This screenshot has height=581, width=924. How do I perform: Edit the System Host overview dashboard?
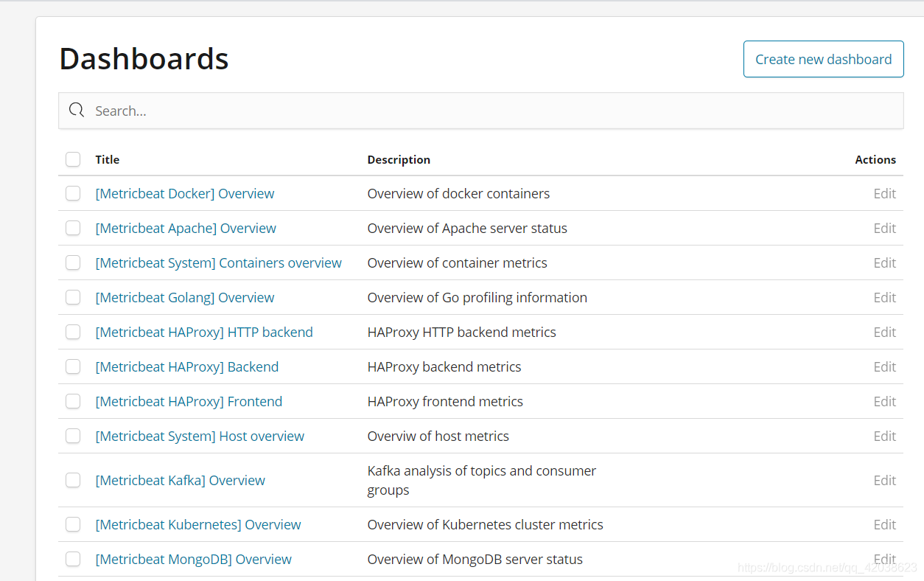pyautogui.click(x=884, y=436)
